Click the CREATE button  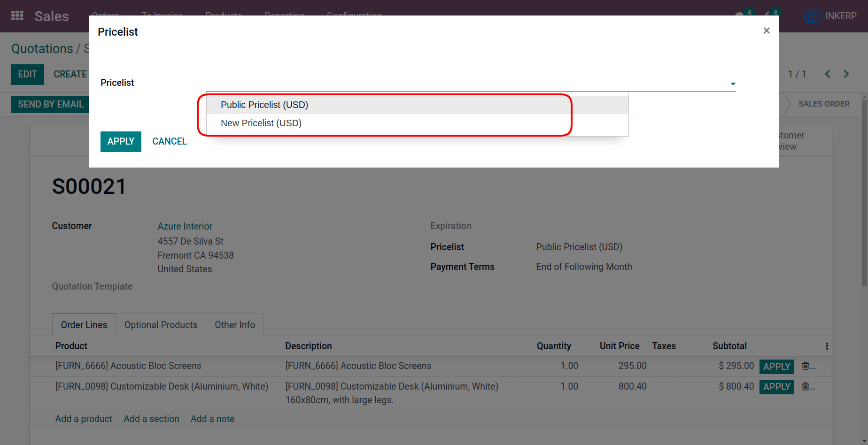(70, 74)
